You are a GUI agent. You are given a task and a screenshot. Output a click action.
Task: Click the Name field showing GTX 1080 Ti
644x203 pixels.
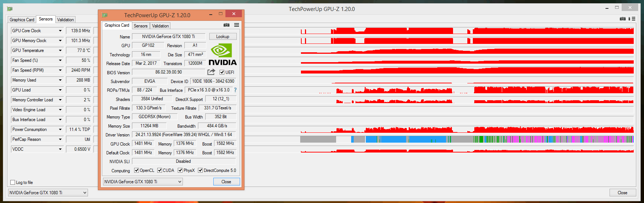(x=169, y=37)
